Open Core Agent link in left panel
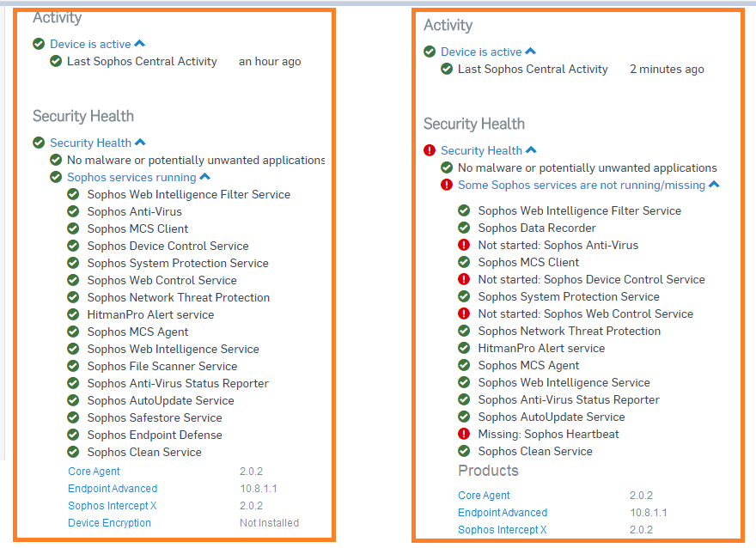The image size is (756, 548). click(x=94, y=472)
